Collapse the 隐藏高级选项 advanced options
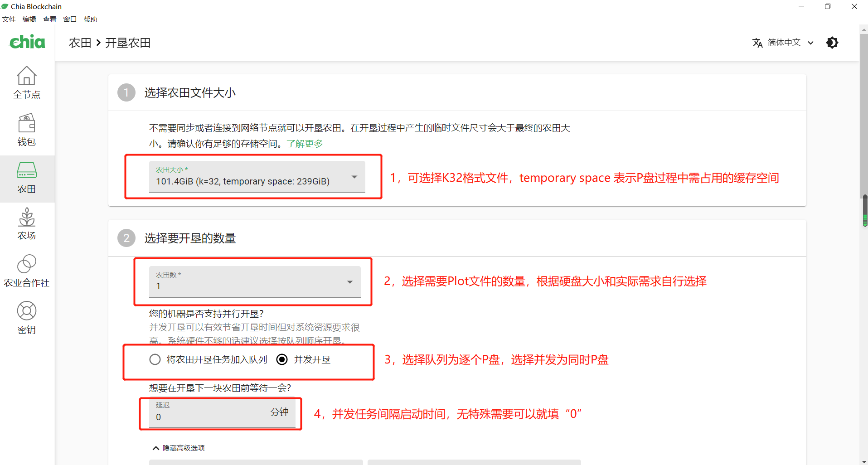This screenshot has width=868, height=465. (179, 448)
